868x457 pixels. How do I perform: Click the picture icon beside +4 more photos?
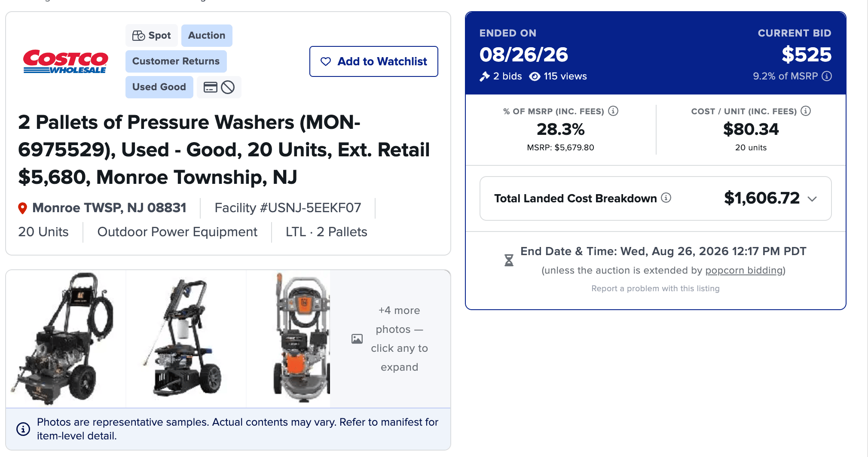tap(357, 339)
